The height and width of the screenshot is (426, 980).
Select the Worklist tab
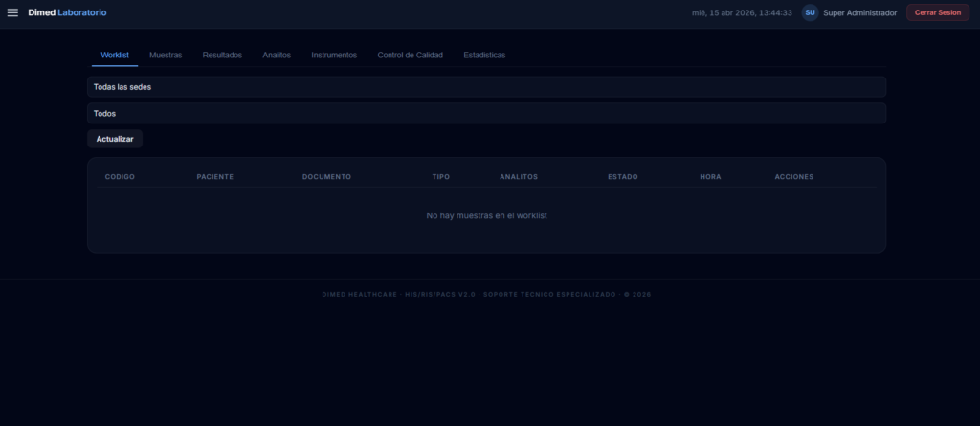pyautogui.click(x=115, y=55)
